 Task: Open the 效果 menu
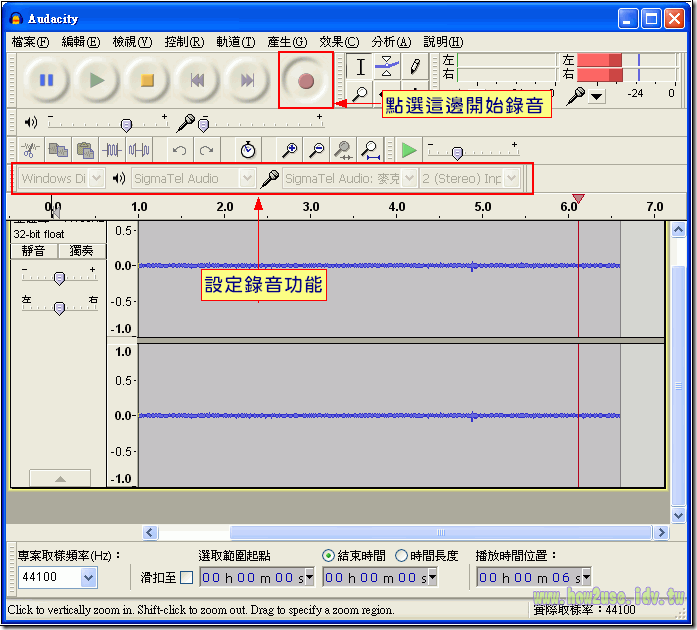(338, 42)
